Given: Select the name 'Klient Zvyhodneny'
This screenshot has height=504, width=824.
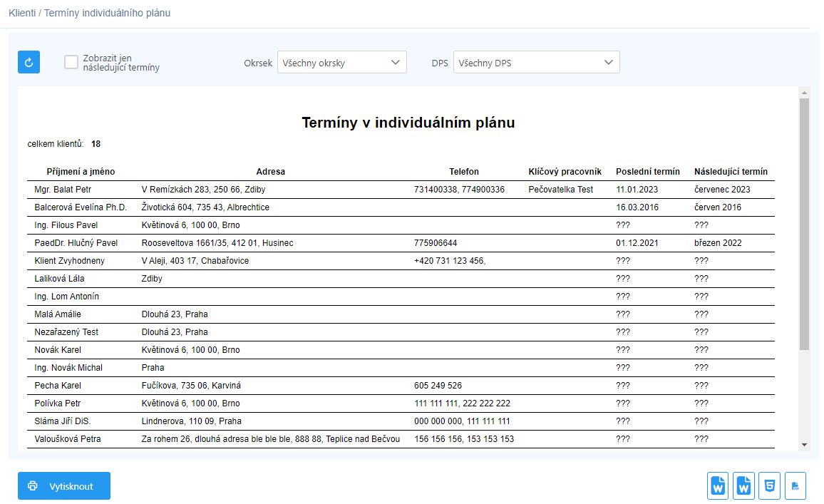Looking at the screenshot, I should 69,261.
